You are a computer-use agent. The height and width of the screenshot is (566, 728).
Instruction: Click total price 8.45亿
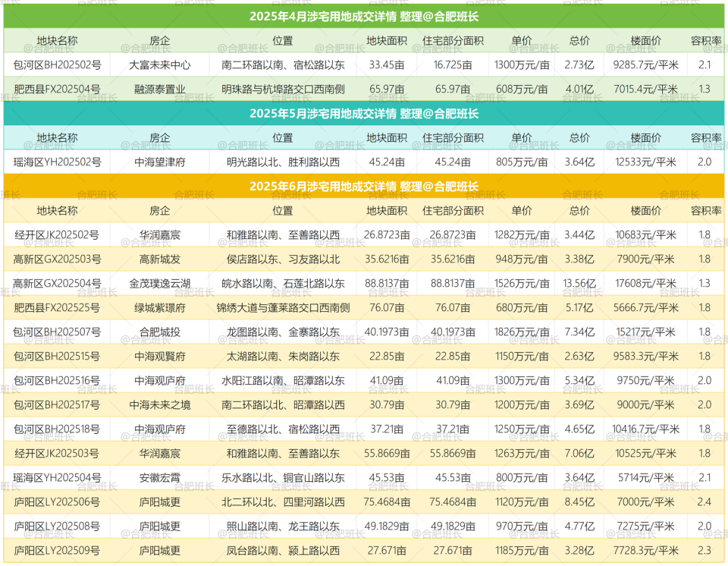click(x=579, y=502)
